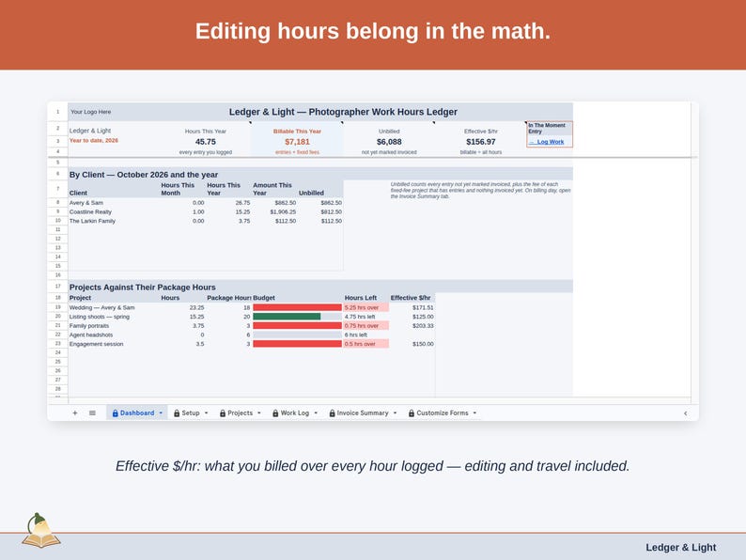Viewport: 746px width, 560px height.
Task: Click the Wedding — Avery & Sam red budget bar
Action: pyautogui.click(x=297, y=307)
